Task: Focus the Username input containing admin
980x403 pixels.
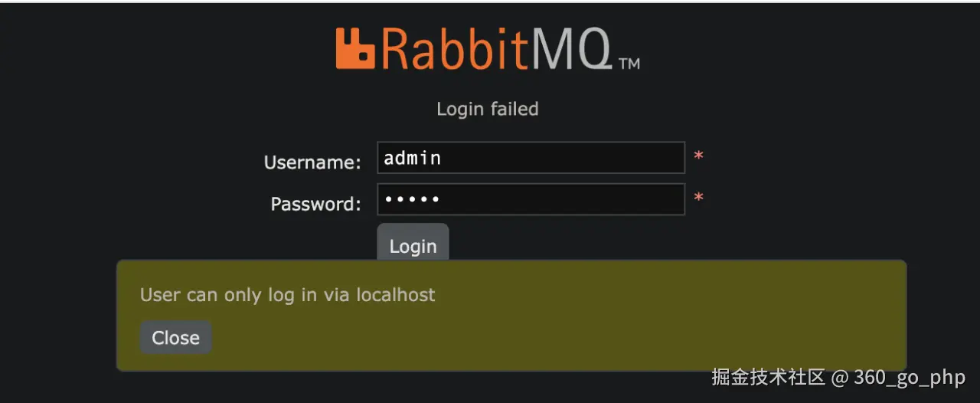Action: pos(531,158)
